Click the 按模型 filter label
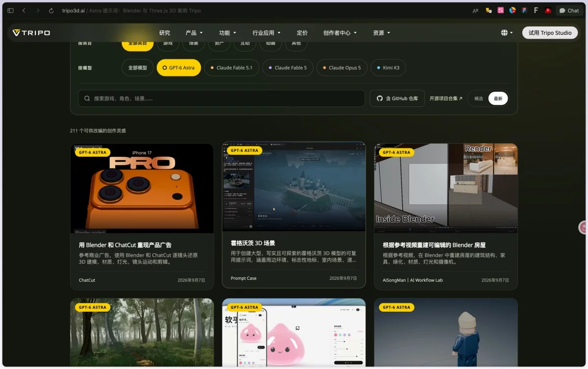The width and height of the screenshot is (588, 369). tap(85, 68)
